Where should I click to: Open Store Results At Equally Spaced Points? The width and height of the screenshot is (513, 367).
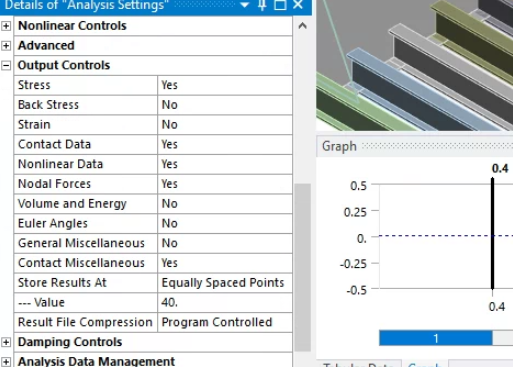click(x=225, y=283)
